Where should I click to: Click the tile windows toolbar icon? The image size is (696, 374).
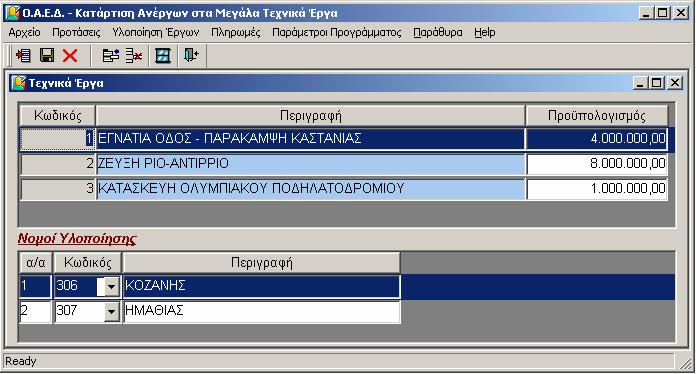pos(163,56)
